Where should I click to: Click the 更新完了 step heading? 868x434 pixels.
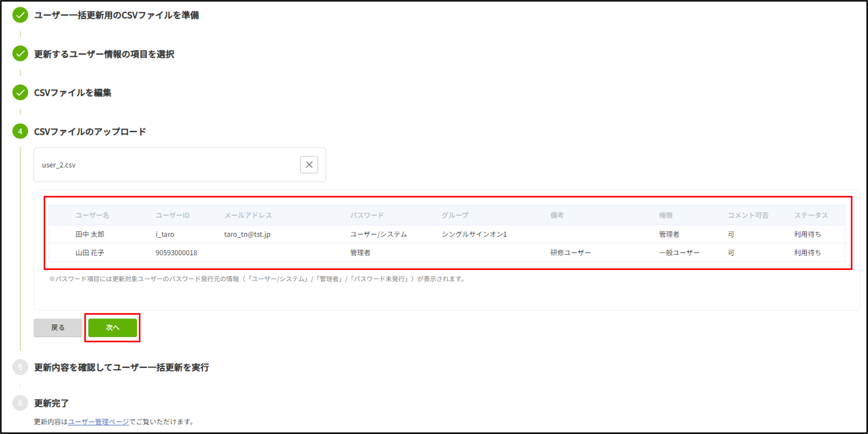click(x=51, y=403)
